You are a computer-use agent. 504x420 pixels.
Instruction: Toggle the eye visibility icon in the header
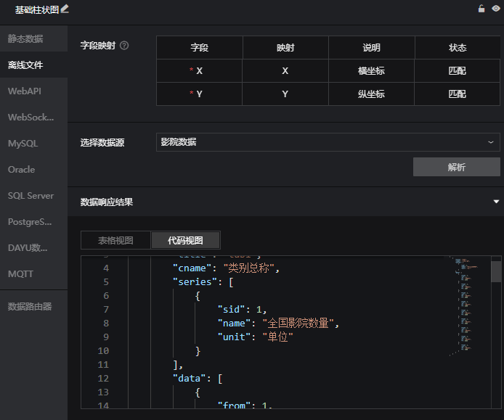(x=495, y=9)
